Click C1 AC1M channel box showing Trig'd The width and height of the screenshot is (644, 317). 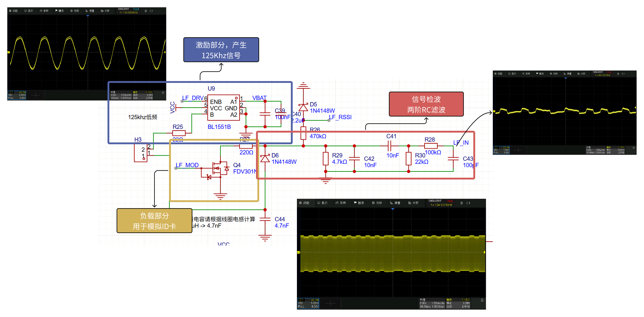[x=17, y=95]
